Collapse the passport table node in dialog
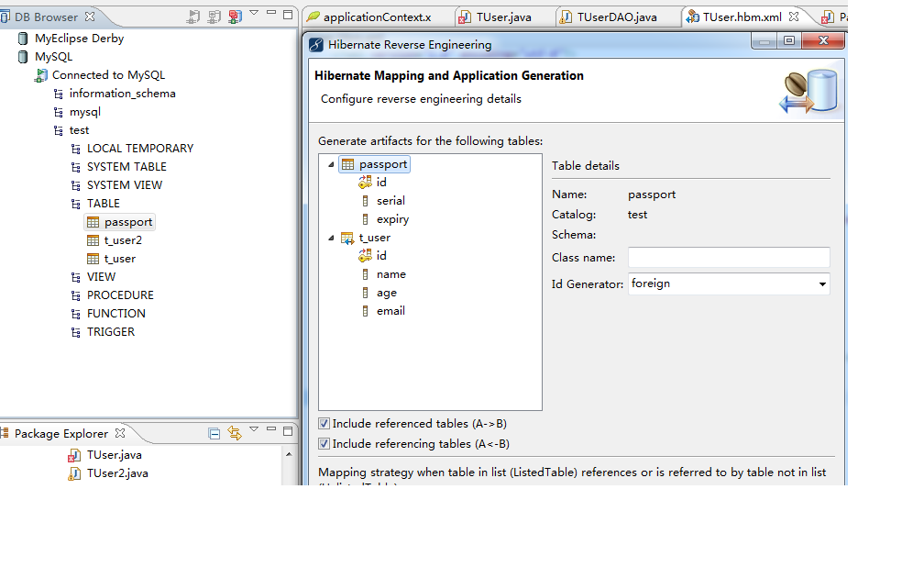This screenshot has height=578, width=924. (330, 165)
